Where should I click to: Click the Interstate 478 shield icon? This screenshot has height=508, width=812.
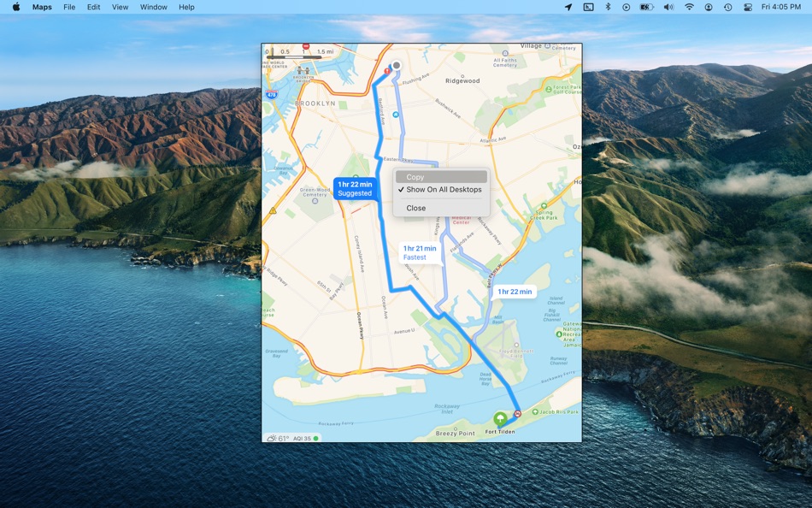pos(272,94)
